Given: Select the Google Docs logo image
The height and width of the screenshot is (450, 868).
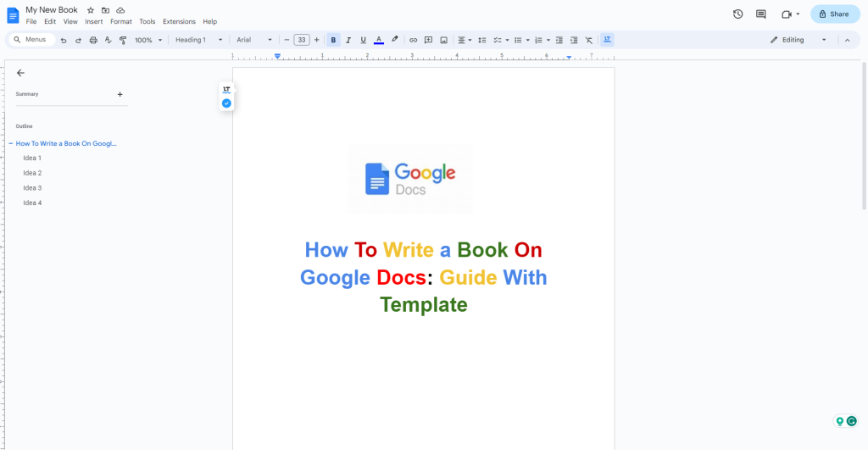Looking at the screenshot, I should tap(410, 179).
